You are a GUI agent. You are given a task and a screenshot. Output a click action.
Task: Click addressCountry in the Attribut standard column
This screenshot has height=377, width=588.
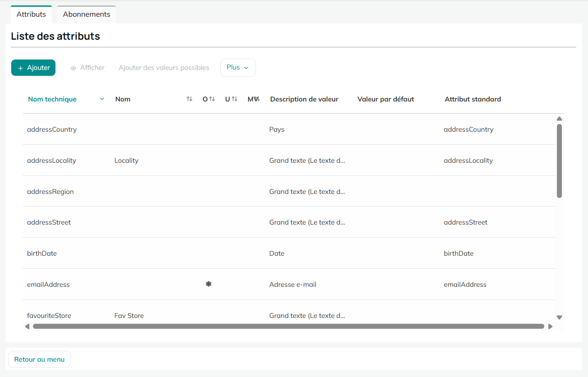(469, 129)
